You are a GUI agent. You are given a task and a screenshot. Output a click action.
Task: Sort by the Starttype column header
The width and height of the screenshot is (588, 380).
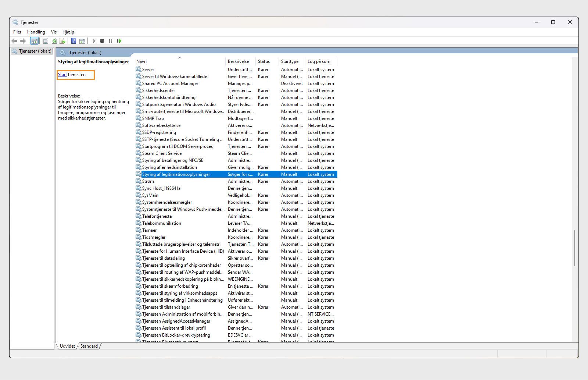[x=292, y=61]
